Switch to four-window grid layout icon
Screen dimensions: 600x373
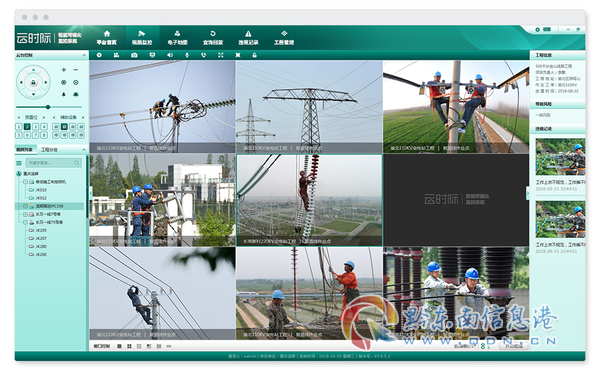(129, 346)
